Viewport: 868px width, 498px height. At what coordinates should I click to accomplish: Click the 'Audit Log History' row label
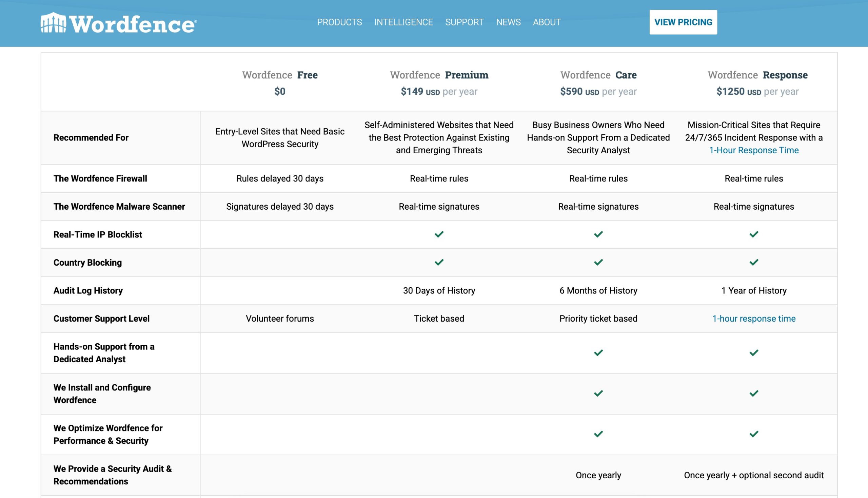tap(88, 291)
